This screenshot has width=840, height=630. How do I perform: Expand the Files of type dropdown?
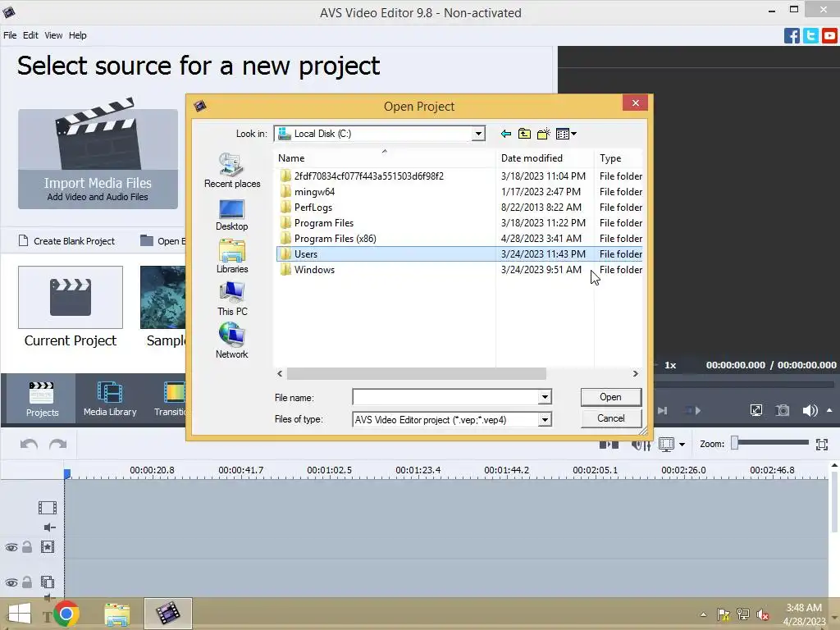coord(545,419)
